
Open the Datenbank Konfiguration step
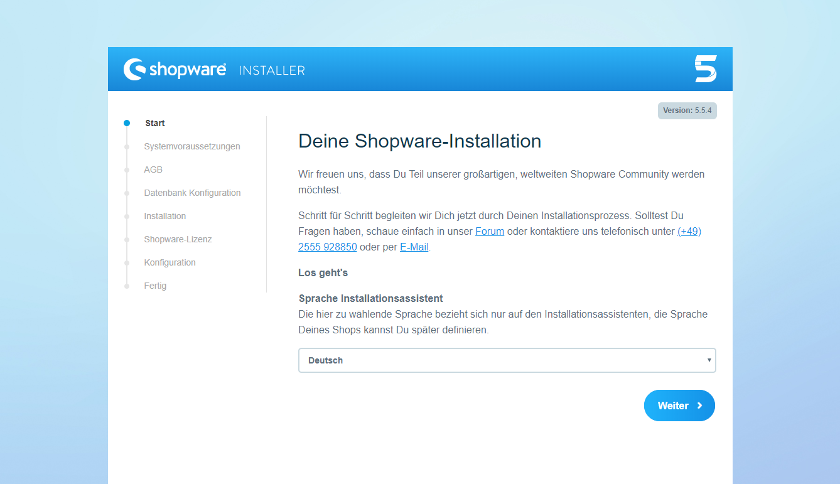(x=192, y=193)
